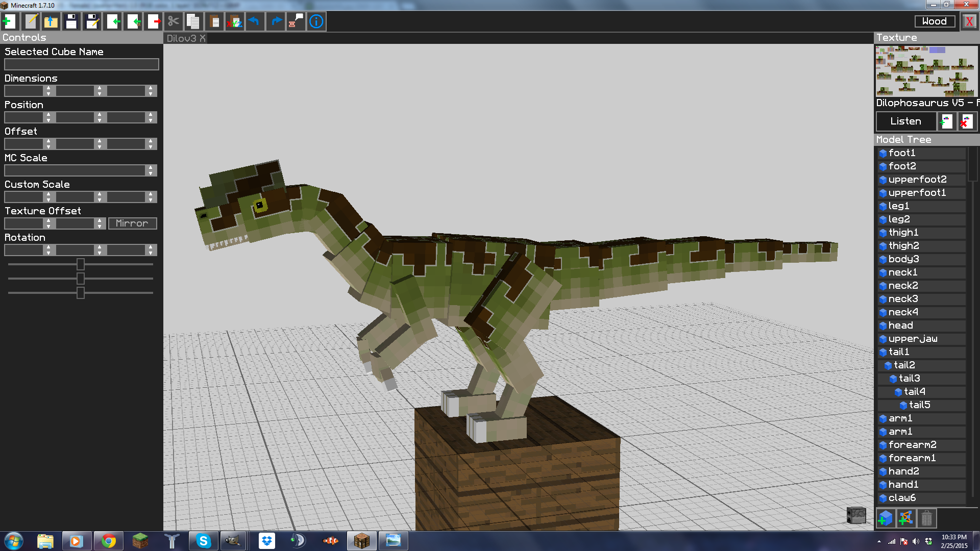Select neck4 in the Model Tree
Screen dimensions: 980x551
[x=921, y=312]
